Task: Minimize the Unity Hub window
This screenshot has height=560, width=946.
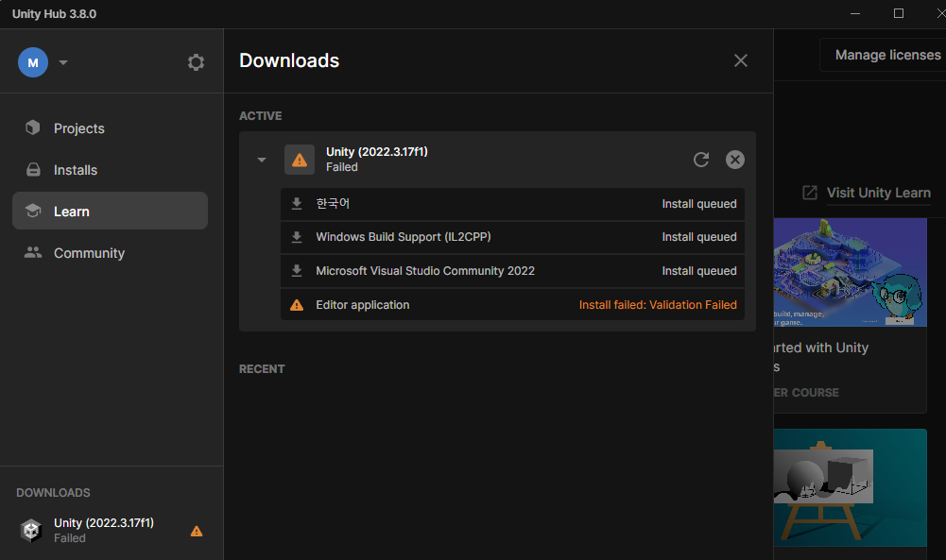Action: tap(855, 13)
